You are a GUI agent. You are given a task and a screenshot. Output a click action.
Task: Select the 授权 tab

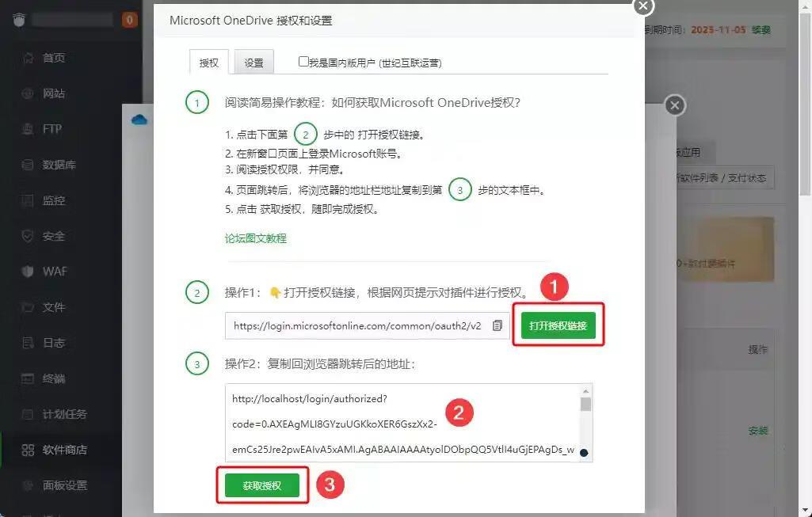pos(208,63)
